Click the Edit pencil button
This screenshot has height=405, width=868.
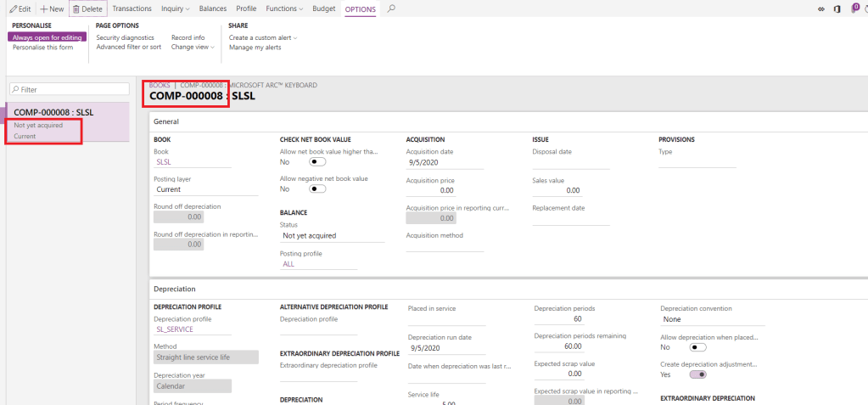(20, 8)
